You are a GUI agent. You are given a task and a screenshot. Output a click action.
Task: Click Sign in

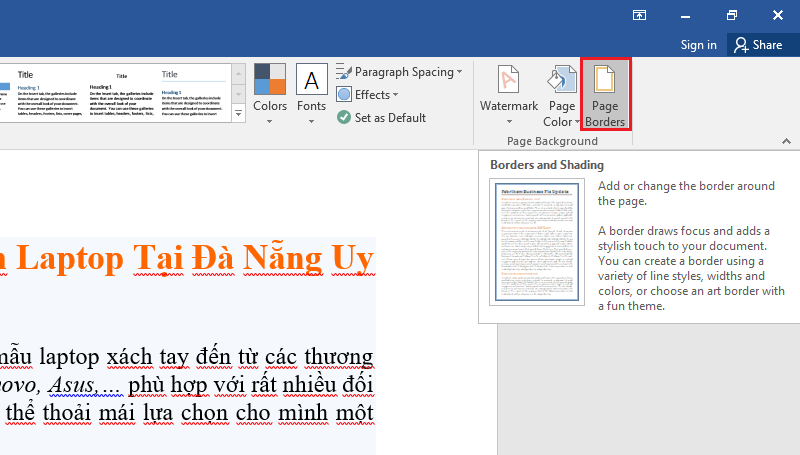(x=698, y=45)
